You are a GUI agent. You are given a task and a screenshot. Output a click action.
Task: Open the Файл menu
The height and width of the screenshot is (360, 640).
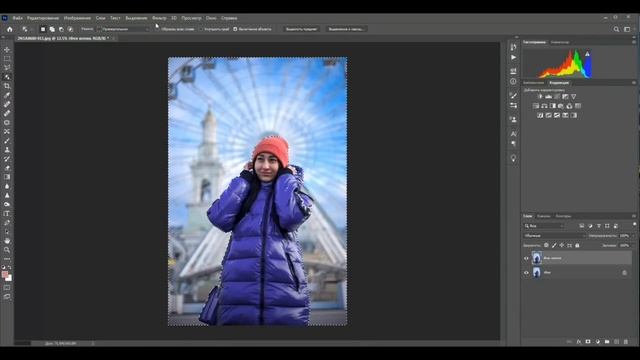(18, 18)
